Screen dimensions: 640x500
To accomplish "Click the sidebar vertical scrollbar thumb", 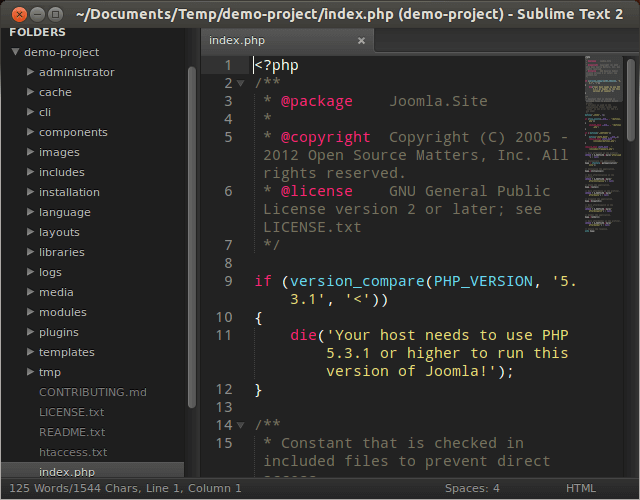I will pos(192,237).
